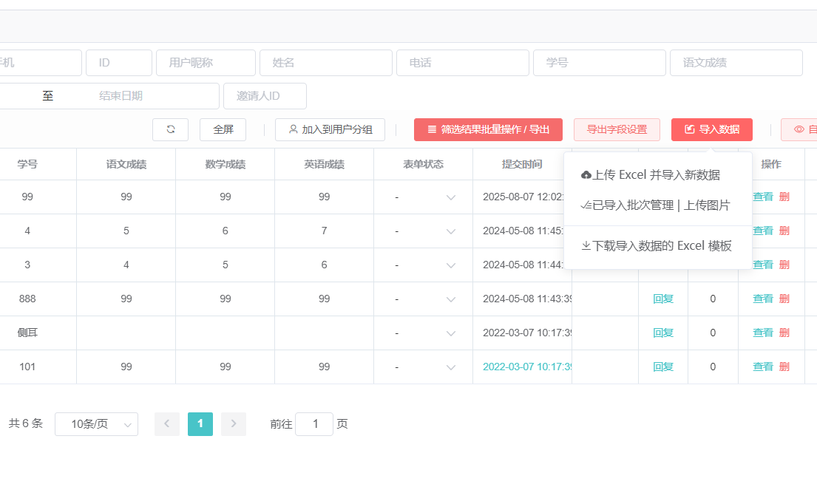Click 删 delete link in first row
Viewport: 817px width, 504px height.
[784, 197]
